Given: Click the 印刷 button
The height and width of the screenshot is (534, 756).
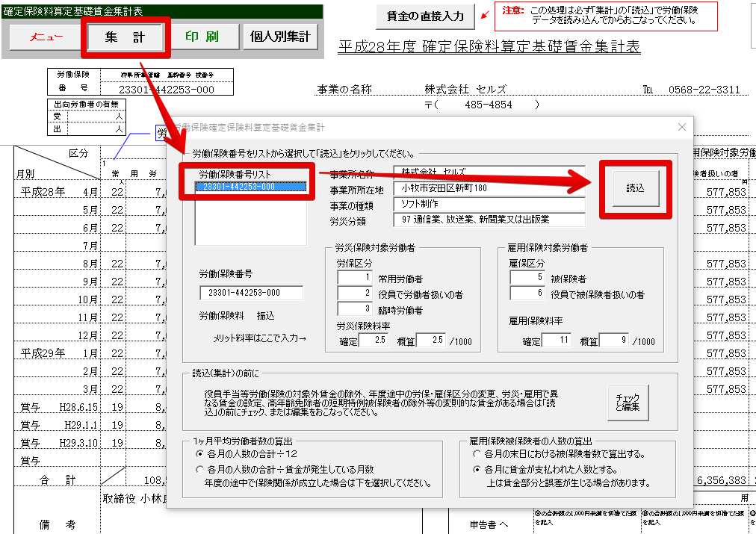Looking at the screenshot, I should coord(202,37).
